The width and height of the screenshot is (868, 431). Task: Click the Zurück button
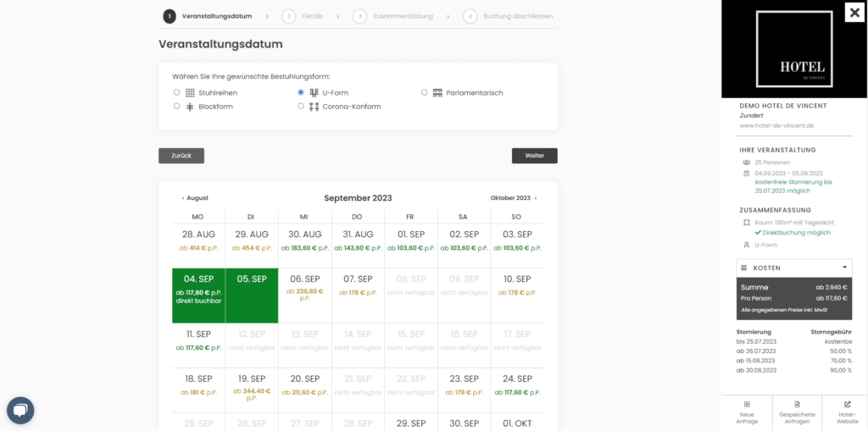tap(181, 156)
